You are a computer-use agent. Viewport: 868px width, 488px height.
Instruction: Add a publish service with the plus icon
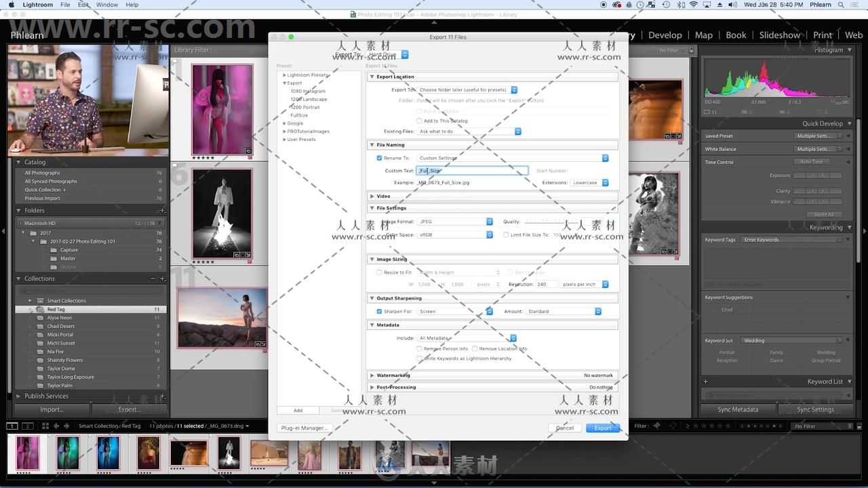point(162,396)
